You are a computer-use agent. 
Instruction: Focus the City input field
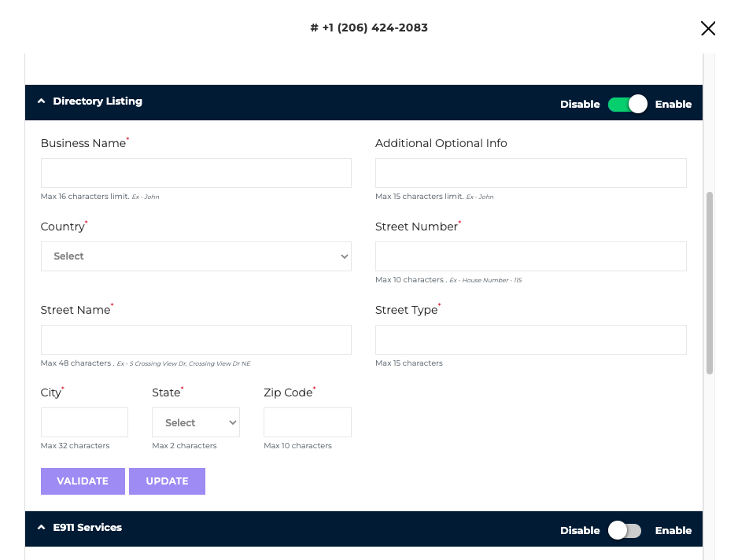(x=84, y=422)
